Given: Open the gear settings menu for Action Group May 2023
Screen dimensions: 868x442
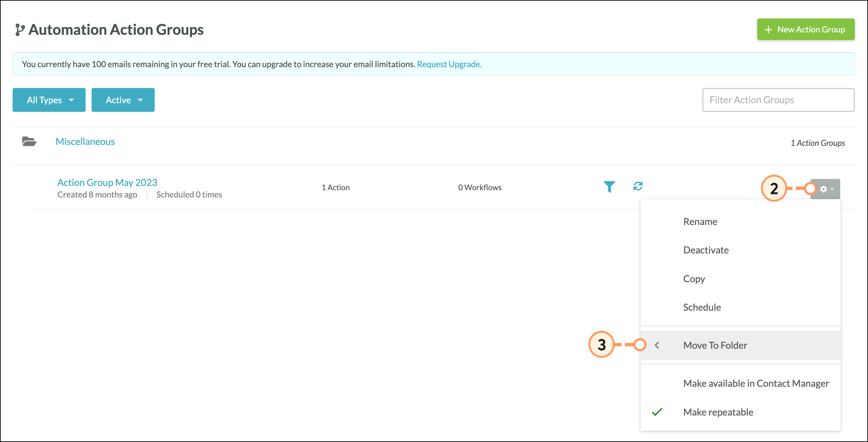Looking at the screenshot, I should coord(825,189).
